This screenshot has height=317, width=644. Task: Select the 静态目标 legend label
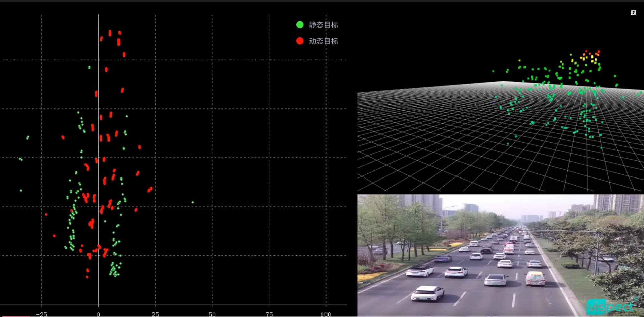(x=323, y=25)
